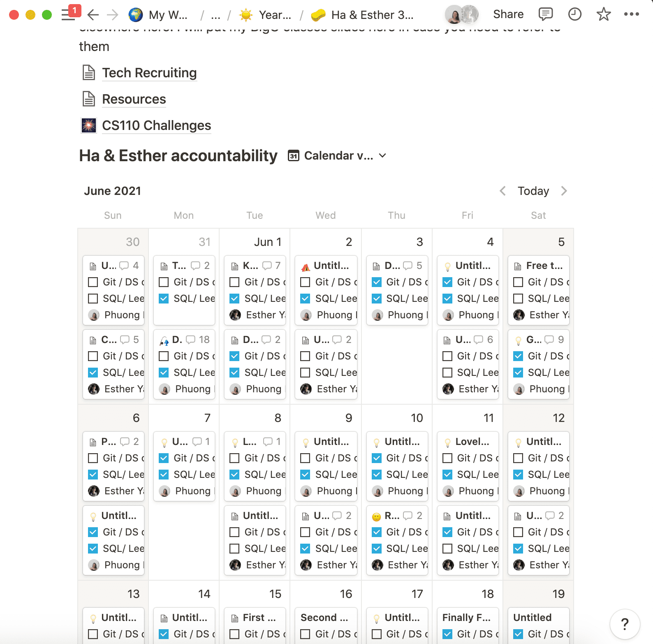Open the three-dot page options menu

coord(631,14)
